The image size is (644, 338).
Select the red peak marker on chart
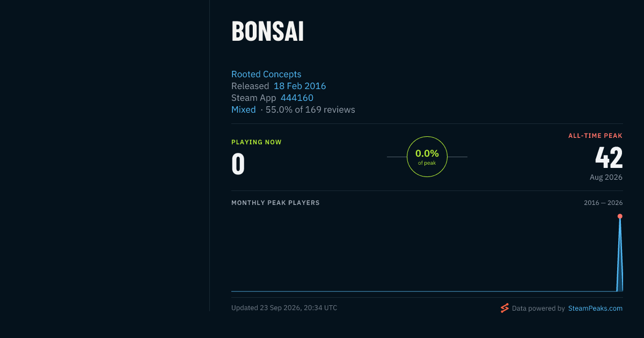tap(620, 216)
